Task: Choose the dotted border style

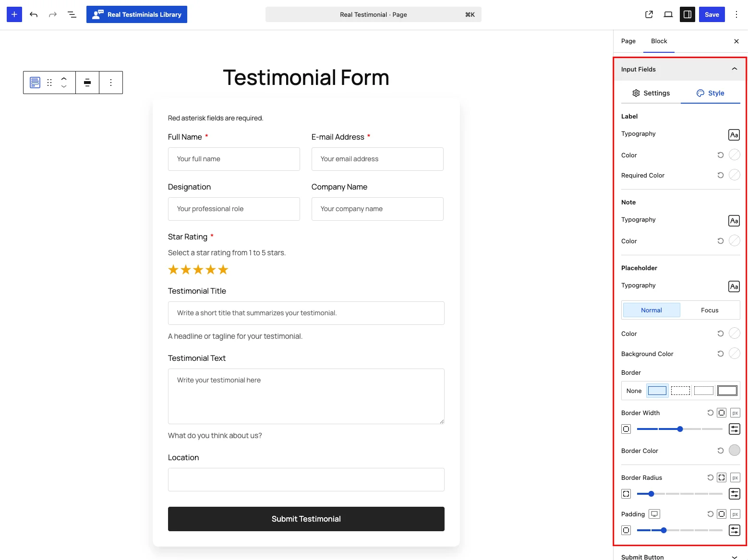Action: click(704, 391)
